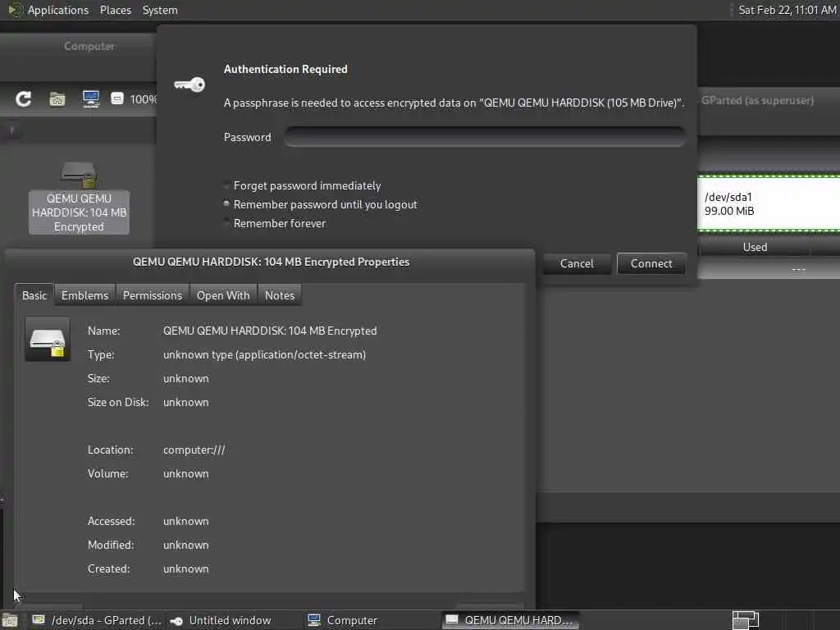The image size is (840, 630).
Task: Click the Applications menu logo icon
Action: [x=15, y=10]
